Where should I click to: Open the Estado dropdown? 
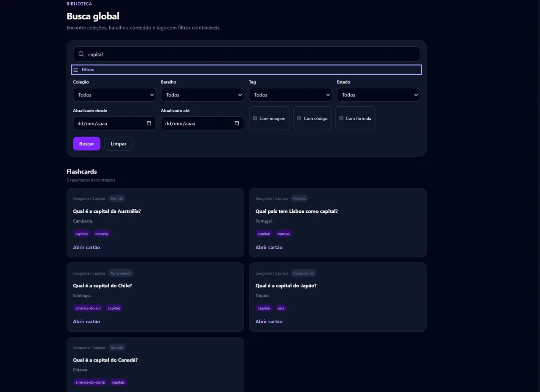(x=378, y=95)
